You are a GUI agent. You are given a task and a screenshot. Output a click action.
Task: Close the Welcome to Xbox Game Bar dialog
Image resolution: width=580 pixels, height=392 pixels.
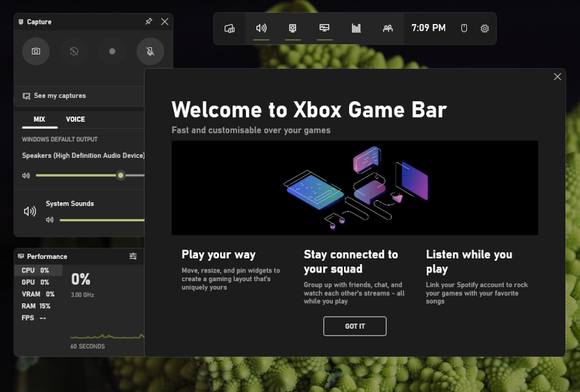click(557, 77)
